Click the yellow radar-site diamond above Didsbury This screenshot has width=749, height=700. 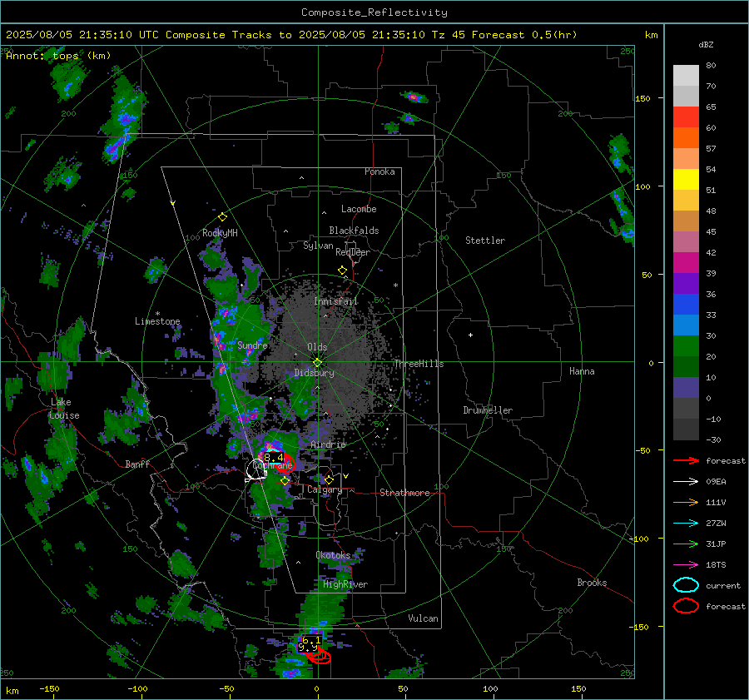(x=317, y=362)
